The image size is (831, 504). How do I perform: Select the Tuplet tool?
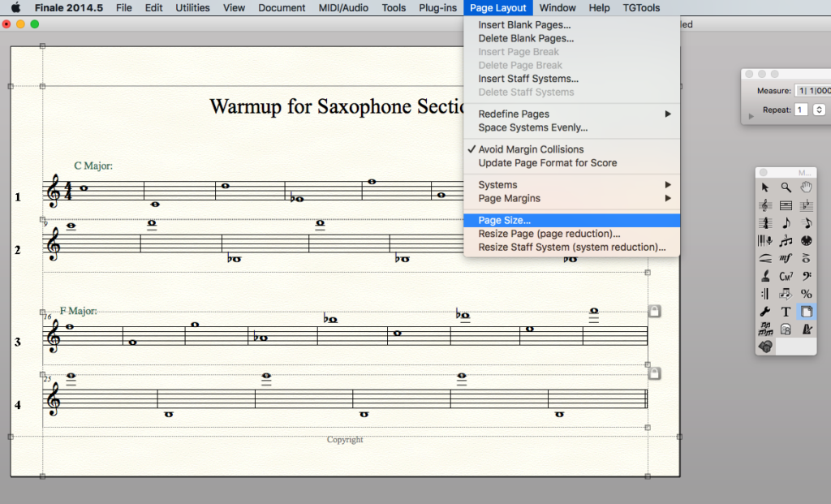click(786, 241)
